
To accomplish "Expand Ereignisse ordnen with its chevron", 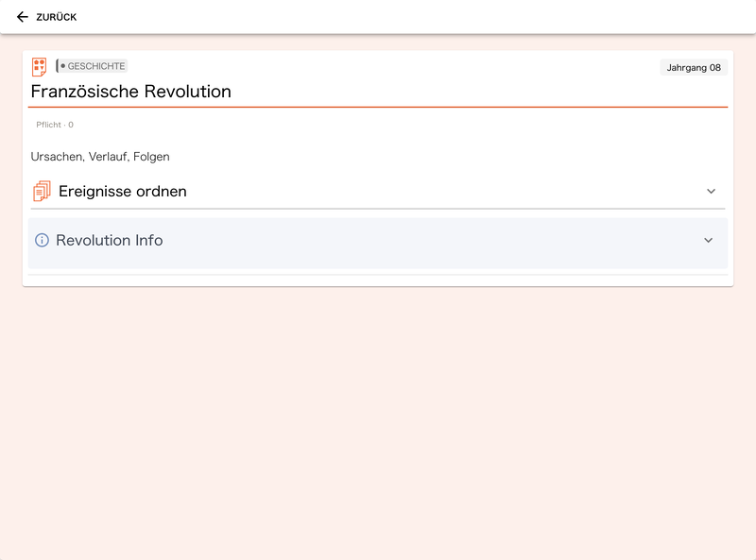I will [x=711, y=192].
